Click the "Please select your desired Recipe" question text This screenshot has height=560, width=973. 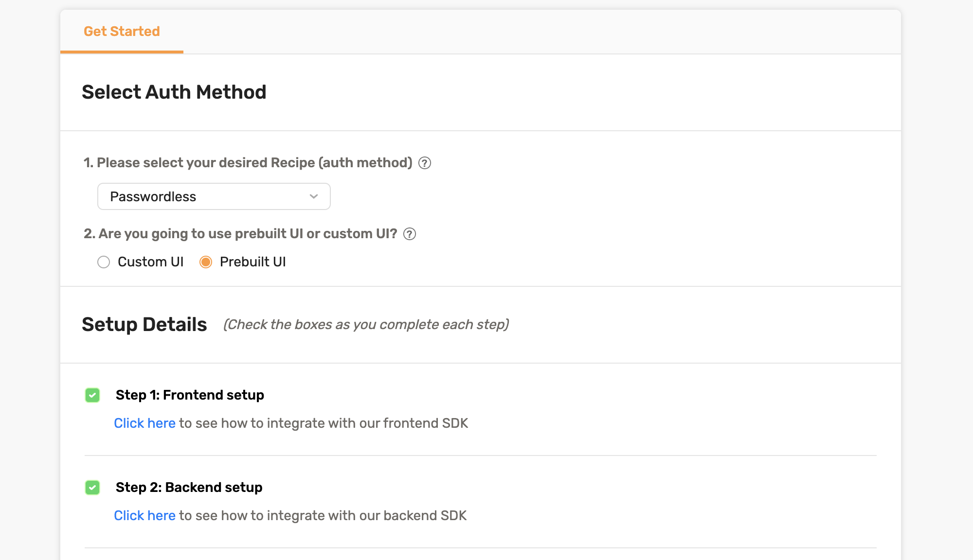[x=248, y=163]
